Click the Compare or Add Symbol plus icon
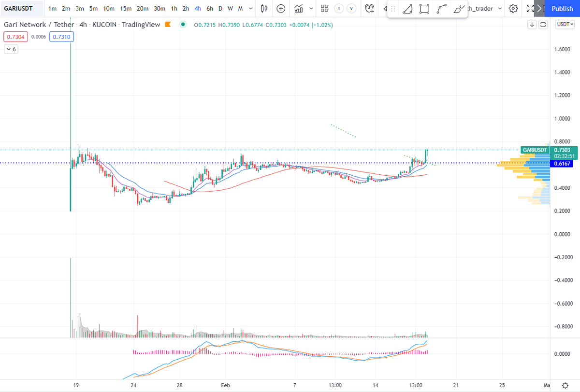This screenshot has height=392, width=580. pyautogui.click(x=281, y=8)
